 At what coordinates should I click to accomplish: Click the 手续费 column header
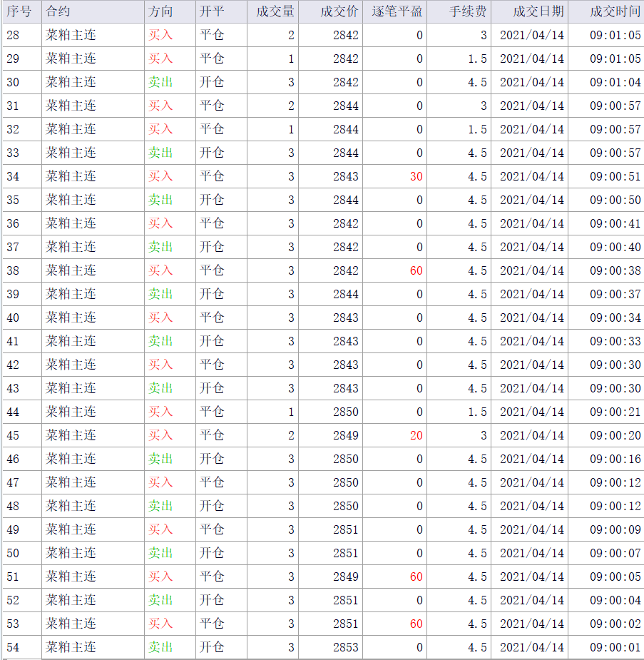468,11
